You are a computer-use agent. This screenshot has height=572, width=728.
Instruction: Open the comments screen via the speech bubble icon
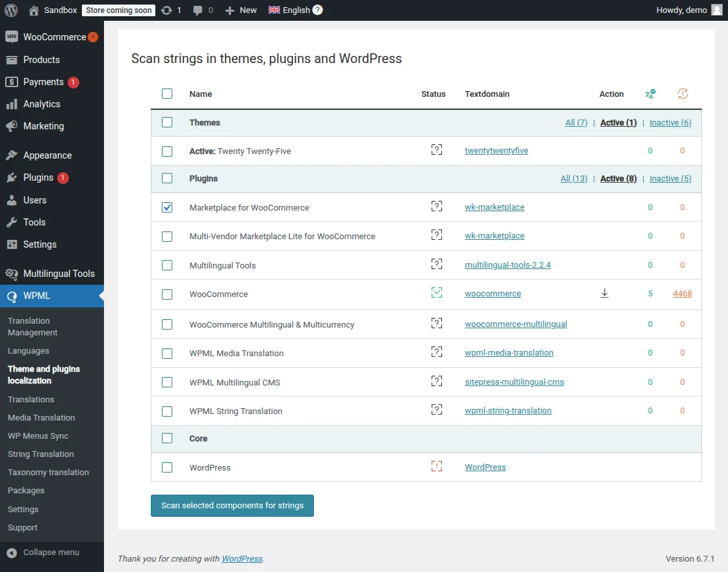(196, 10)
